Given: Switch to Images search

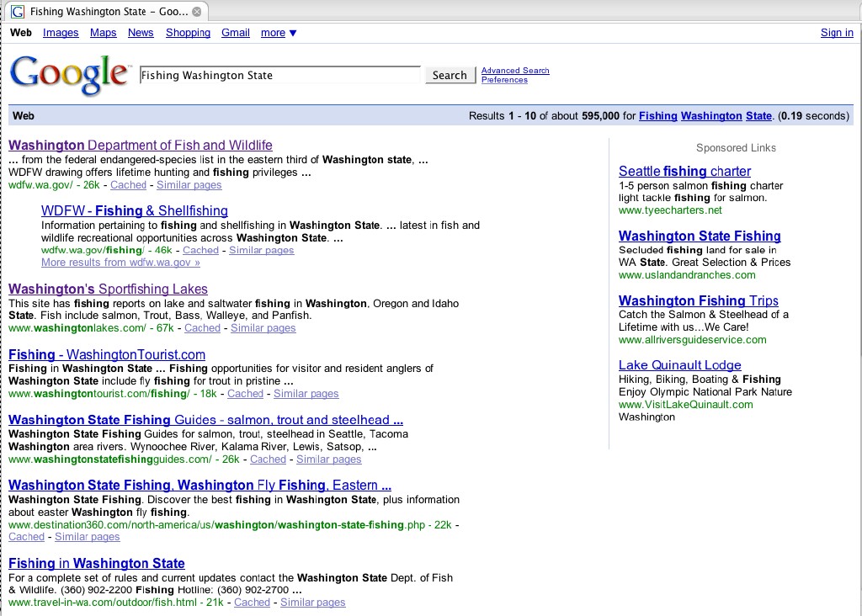Looking at the screenshot, I should (x=61, y=33).
